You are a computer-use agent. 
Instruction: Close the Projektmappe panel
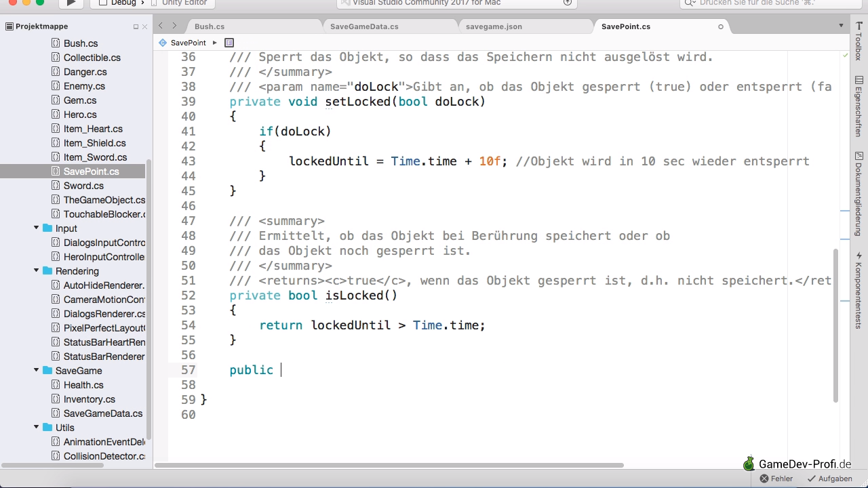[144, 27]
